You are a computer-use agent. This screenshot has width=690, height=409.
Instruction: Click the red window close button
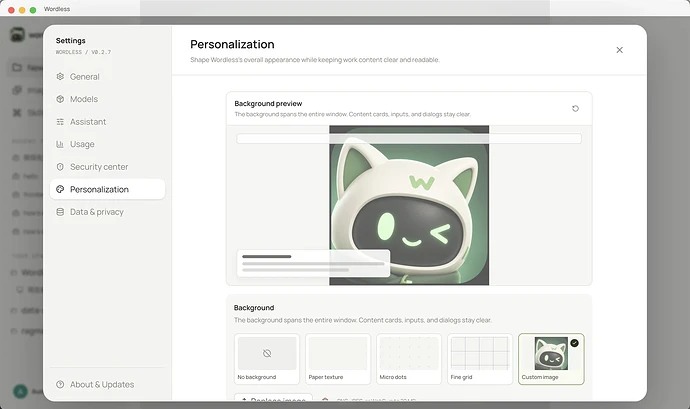pos(11,9)
